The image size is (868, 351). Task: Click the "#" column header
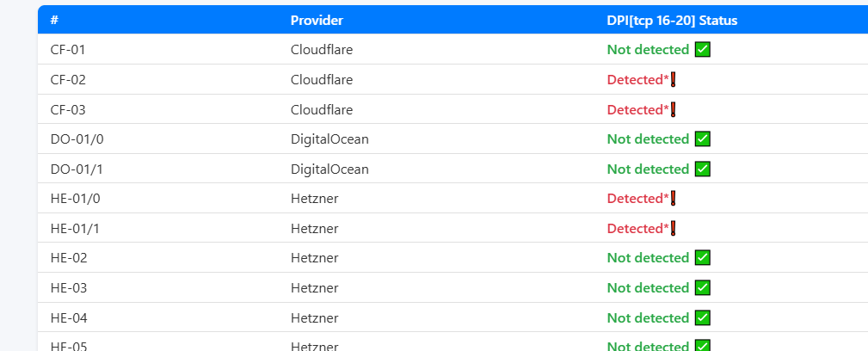point(54,21)
